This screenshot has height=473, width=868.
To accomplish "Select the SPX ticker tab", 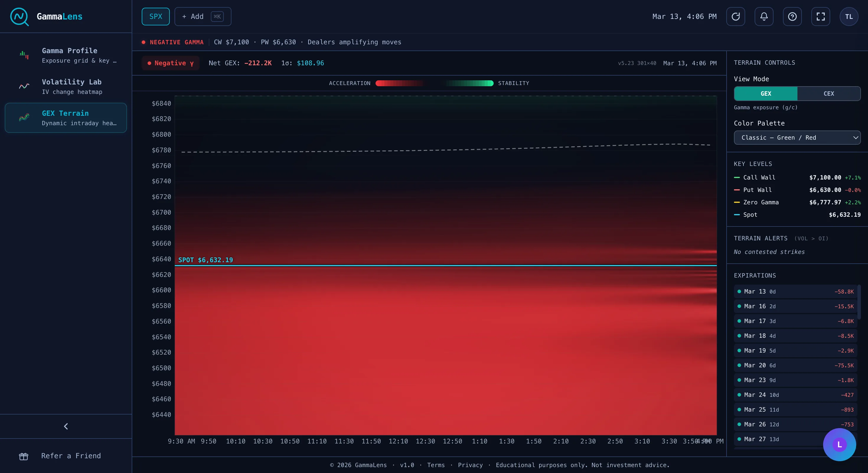I will (155, 16).
